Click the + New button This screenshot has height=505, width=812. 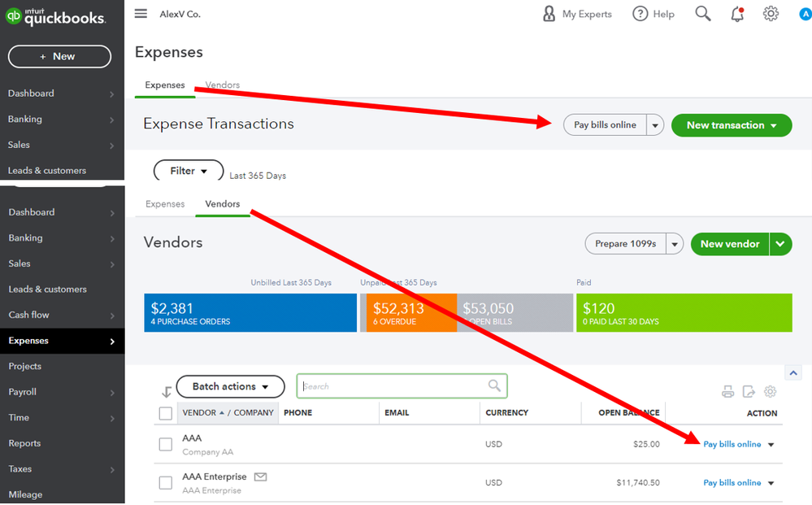pos(59,56)
